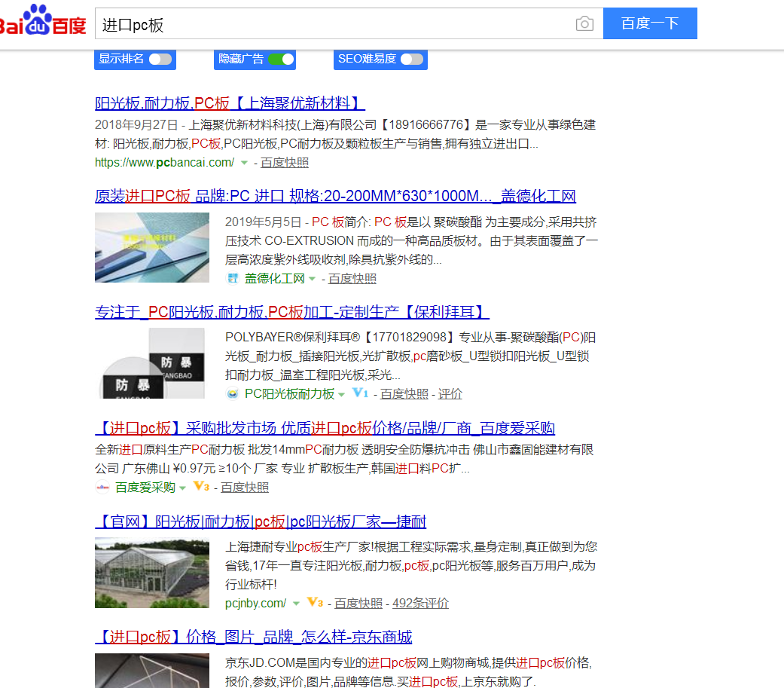
Task: Open the 保利拜耳 PC阳光板 result title
Action: [x=292, y=312]
